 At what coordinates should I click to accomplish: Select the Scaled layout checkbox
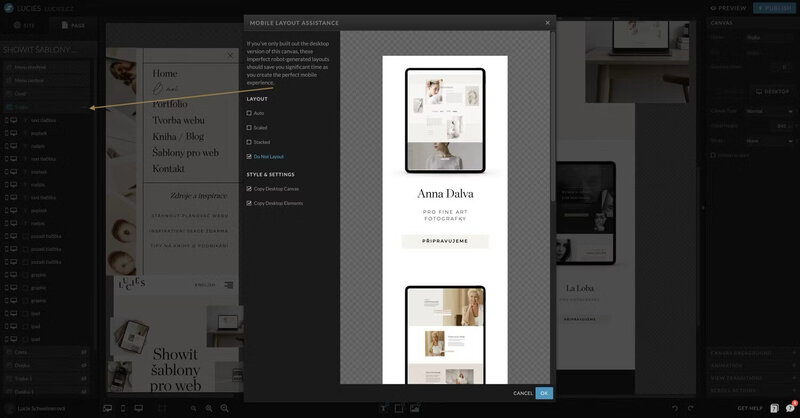[x=249, y=127]
